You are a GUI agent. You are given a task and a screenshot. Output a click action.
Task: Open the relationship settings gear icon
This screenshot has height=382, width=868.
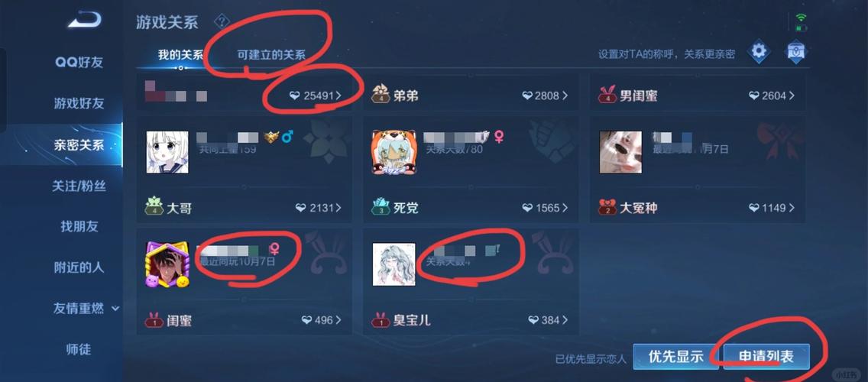pyautogui.click(x=759, y=51)
